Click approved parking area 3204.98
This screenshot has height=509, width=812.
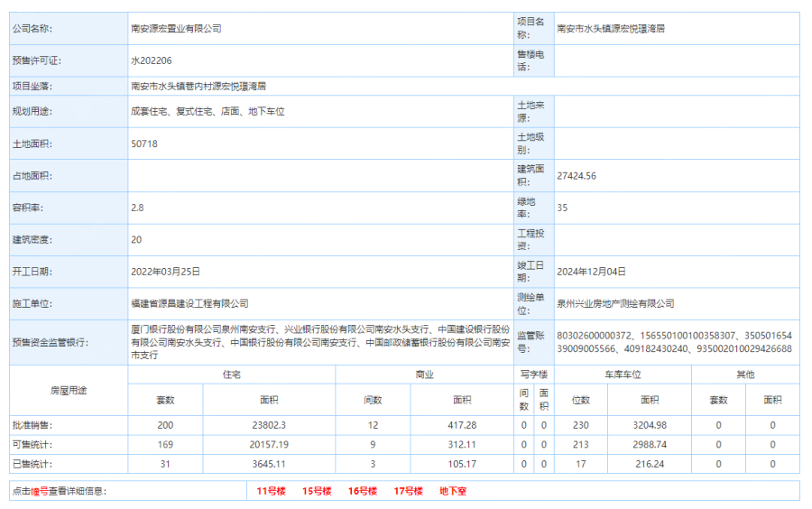pos(650,425)
